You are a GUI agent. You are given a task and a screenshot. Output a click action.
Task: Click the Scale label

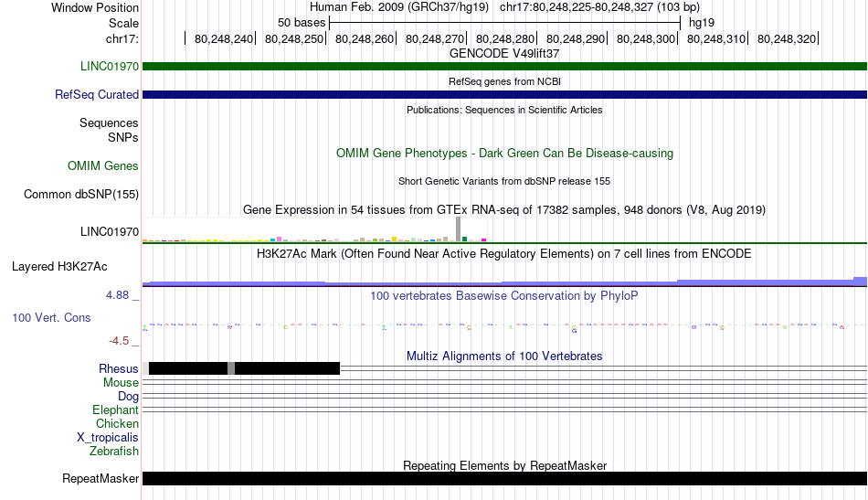pyautogui.click(x=123, y=24)
